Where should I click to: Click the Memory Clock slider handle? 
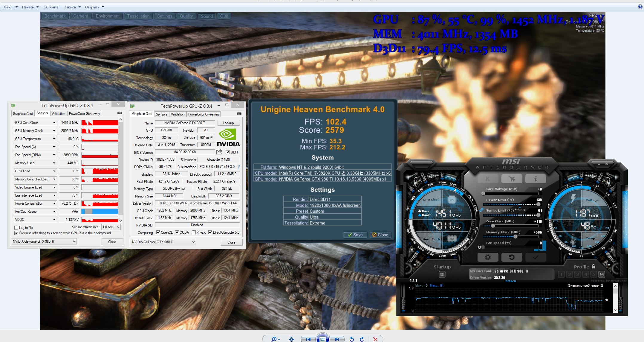click(515, 237)
